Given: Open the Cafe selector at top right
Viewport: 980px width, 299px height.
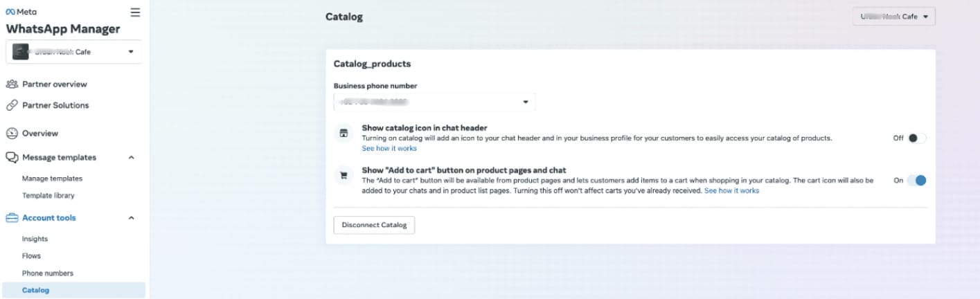Looking at the screenshot, I should tap(893, 17).
